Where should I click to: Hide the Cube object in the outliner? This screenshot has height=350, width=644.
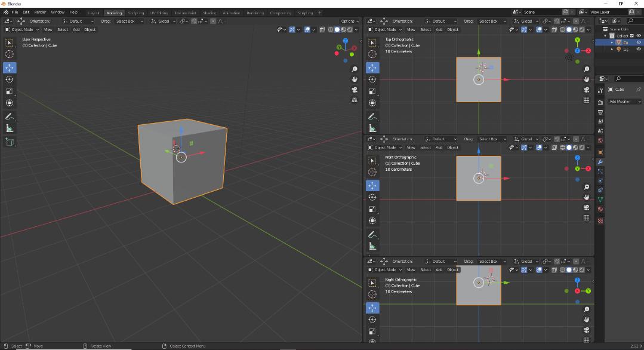click(x=639, y=42)
